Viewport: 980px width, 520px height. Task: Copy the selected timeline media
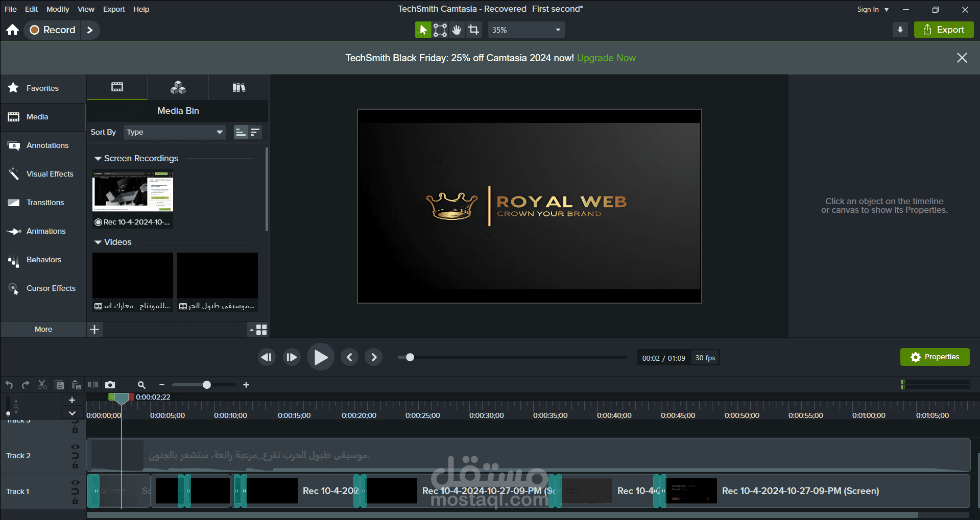pyautogui.click(x=59, y=385)
